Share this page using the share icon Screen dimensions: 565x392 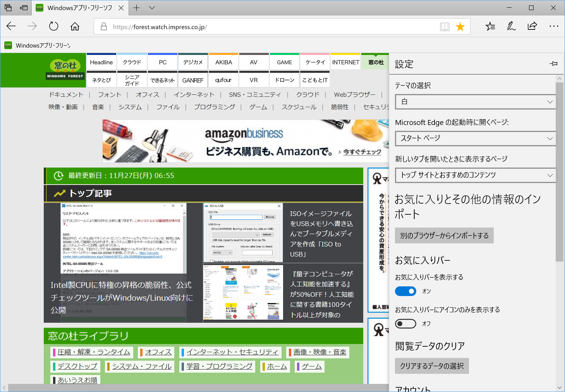(x=532, y=26)
